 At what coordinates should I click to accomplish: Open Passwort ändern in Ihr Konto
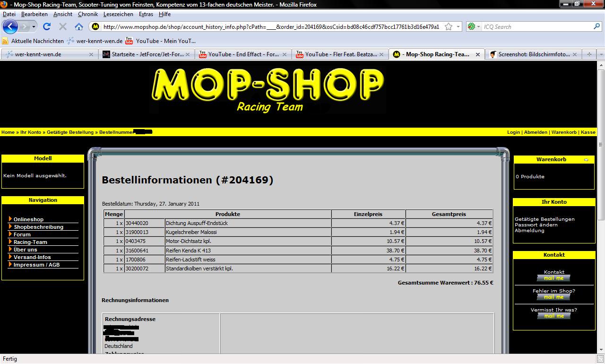pyautogui.click(x=536, y=225)
